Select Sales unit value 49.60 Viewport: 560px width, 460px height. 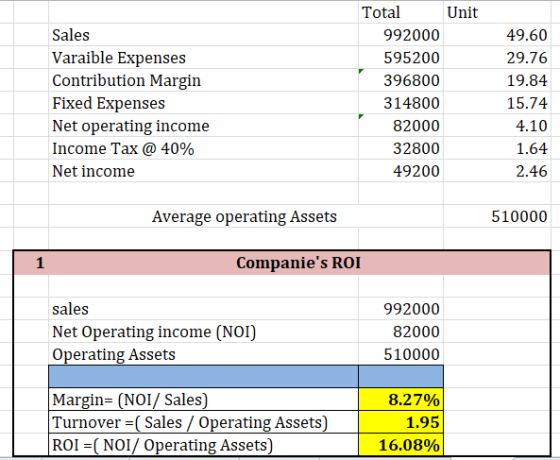click(497, 35)
